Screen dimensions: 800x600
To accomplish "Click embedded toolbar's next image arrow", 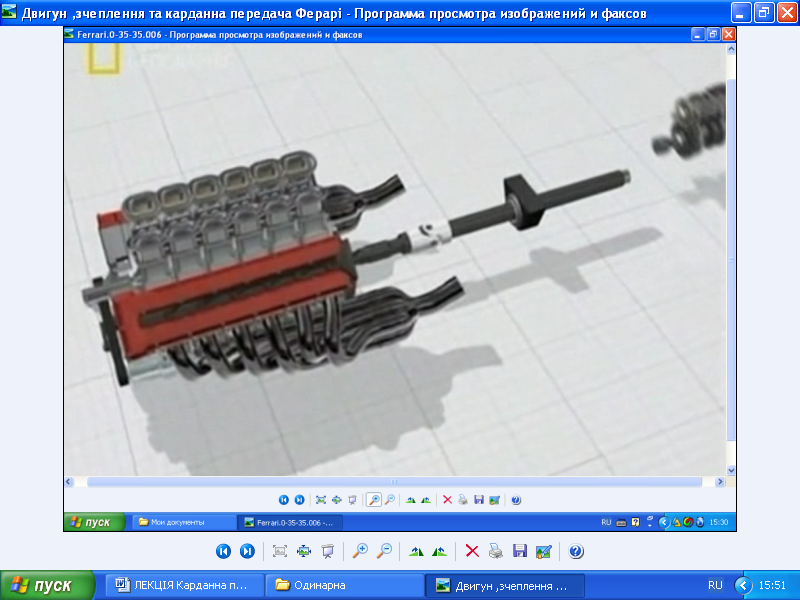I will (x=299, y=500).
